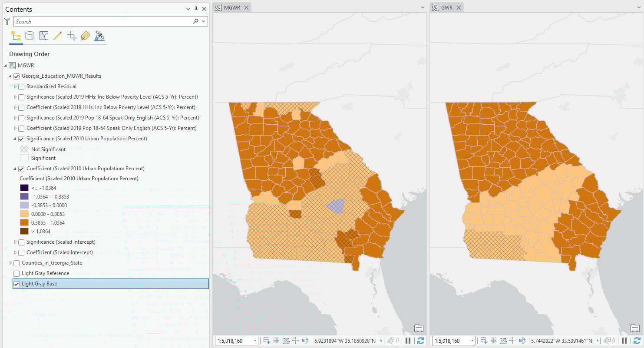Disable the Light Gray Base layer
The height and width of the screenshot is (348, 644).
click(17, 284)
